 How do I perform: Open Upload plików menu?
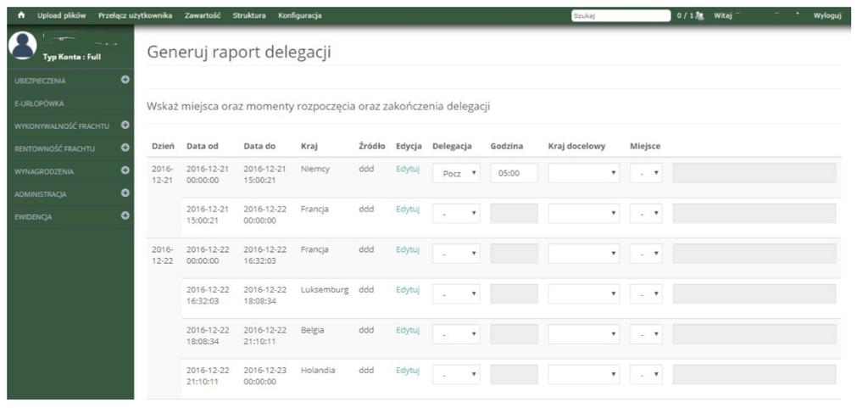click(61, 15)
